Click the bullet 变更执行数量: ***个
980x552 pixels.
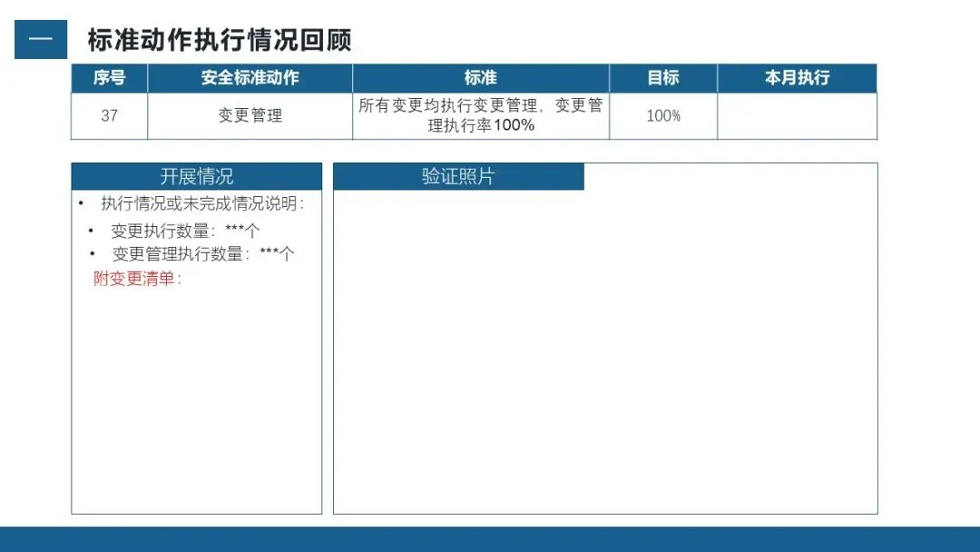click(185, 231)
